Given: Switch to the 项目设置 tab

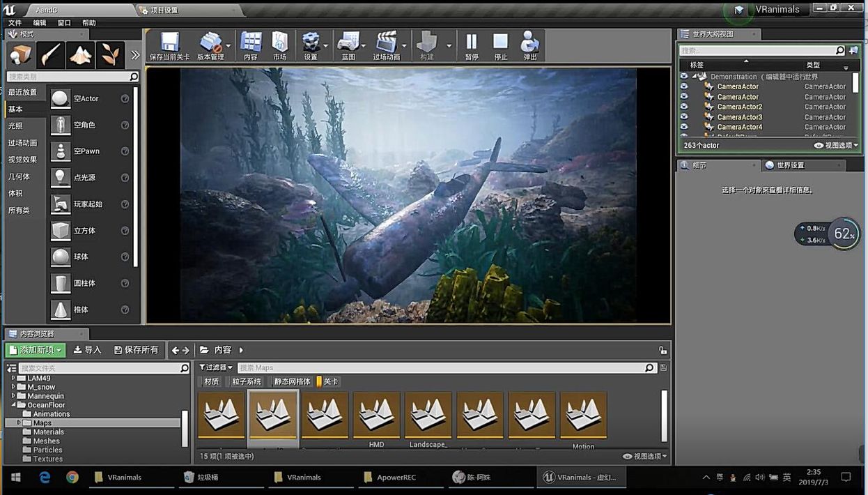Looking at the screenshot, I should [188, 10].
